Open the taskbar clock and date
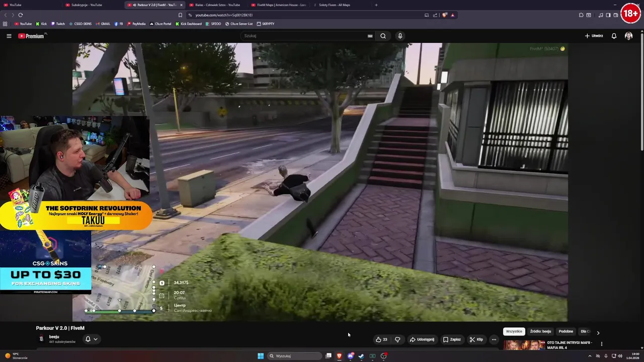Viewport: 644px width, 362px height. 632,356
